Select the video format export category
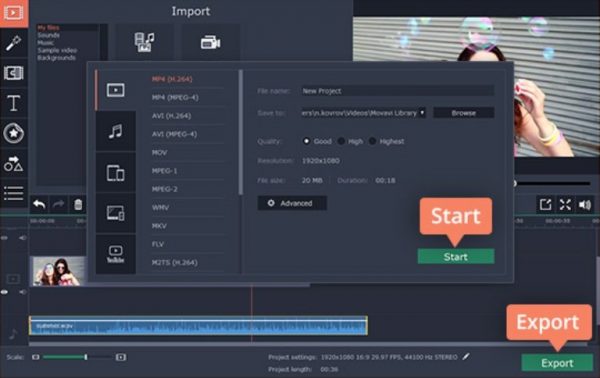The height and width of the screenshot is (378, 600). click(x=116, y=90)
